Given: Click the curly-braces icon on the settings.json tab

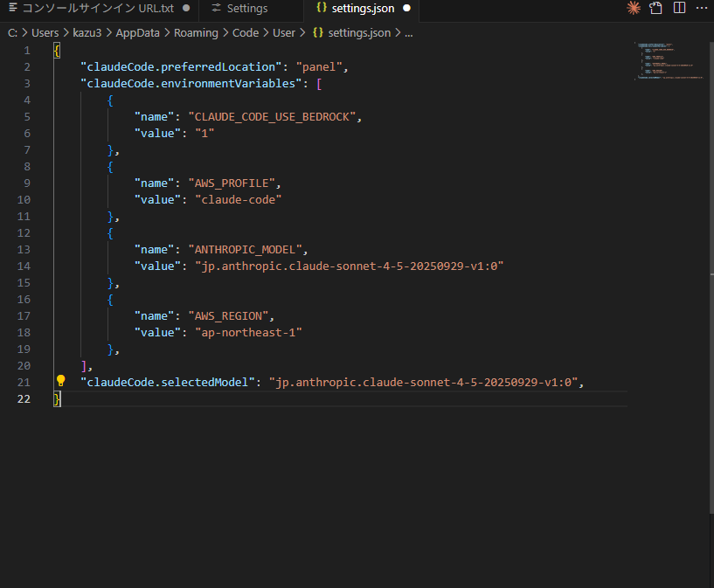Looking at the screenshot, I should pos(320,8).
